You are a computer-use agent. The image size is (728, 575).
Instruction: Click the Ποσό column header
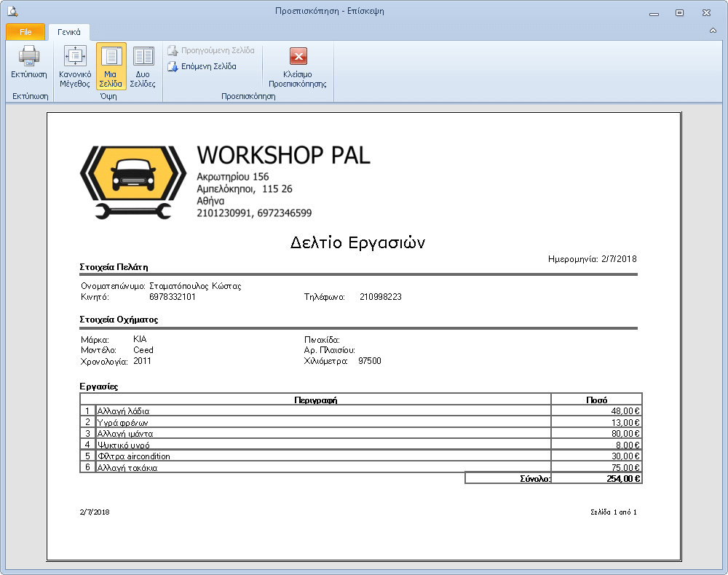[x=597, y=399]
